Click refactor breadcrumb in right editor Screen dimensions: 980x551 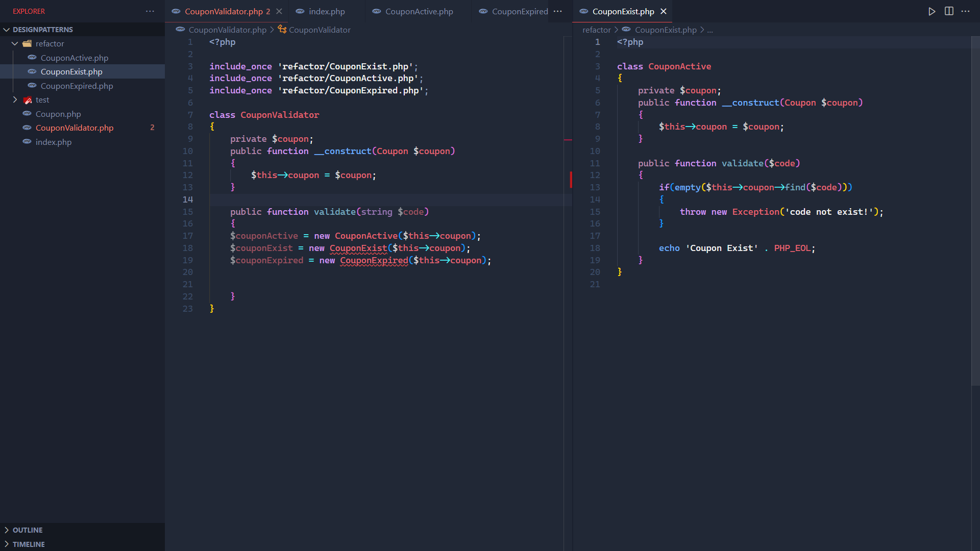(596, 30)
